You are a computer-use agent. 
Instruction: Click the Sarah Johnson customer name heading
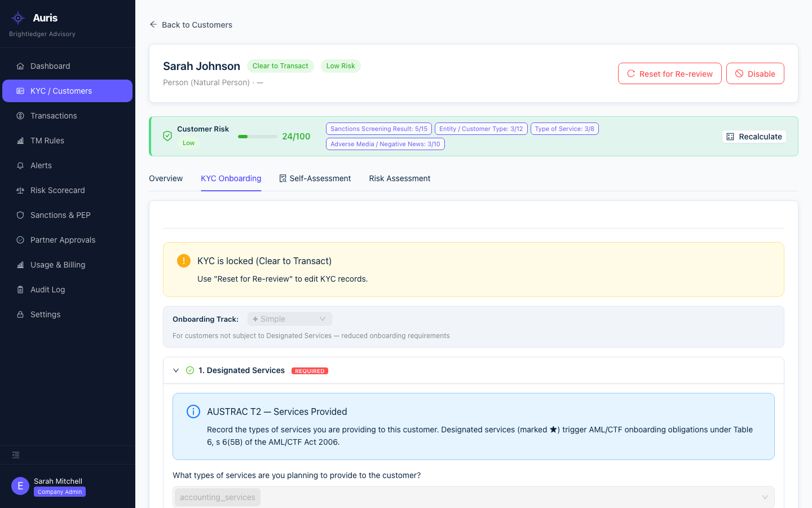[201, 66]
